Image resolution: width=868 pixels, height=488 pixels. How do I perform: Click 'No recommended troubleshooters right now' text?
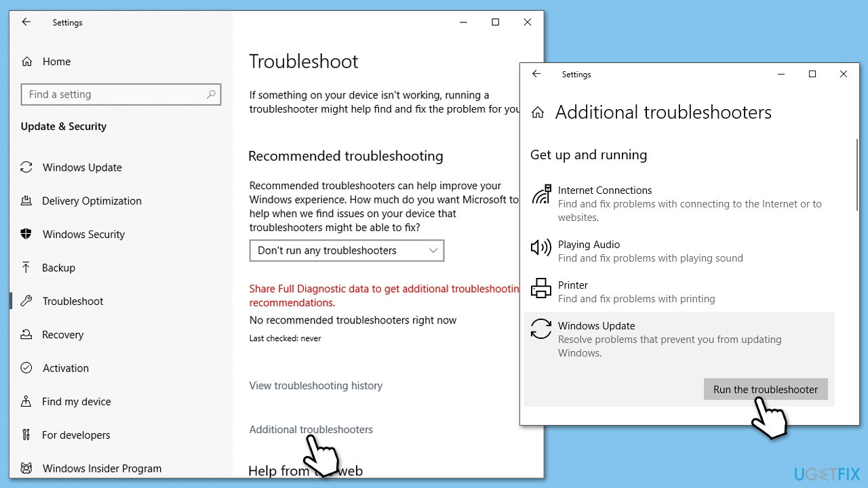(353, 320)
